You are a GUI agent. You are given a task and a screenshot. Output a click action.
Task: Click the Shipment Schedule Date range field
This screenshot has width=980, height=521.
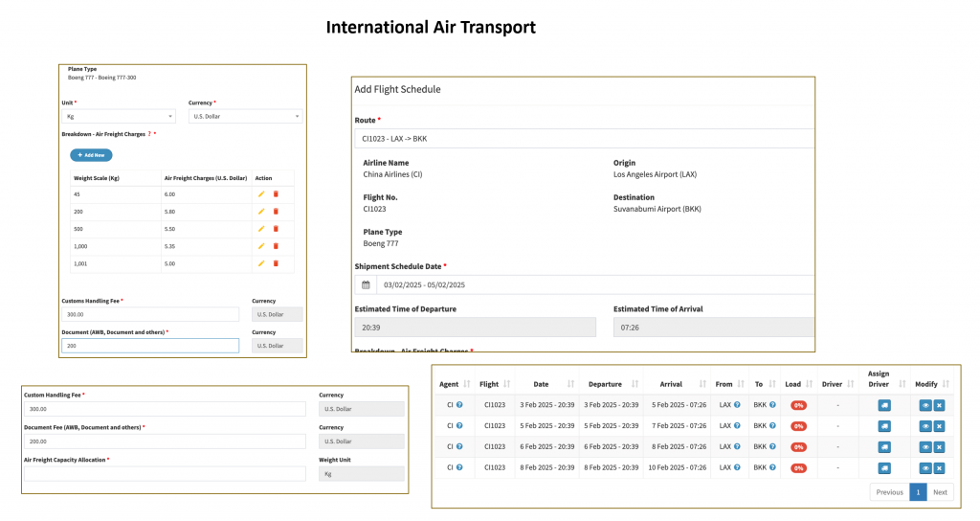[x=595, y=284]
